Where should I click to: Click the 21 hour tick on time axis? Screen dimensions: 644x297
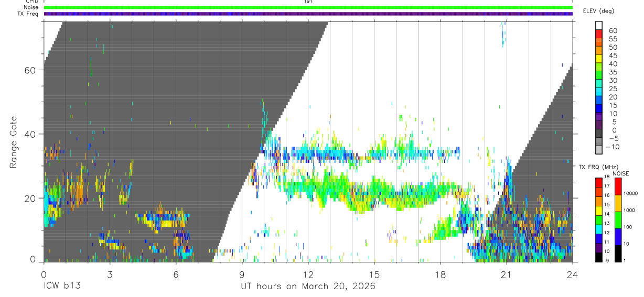(507, 274)
